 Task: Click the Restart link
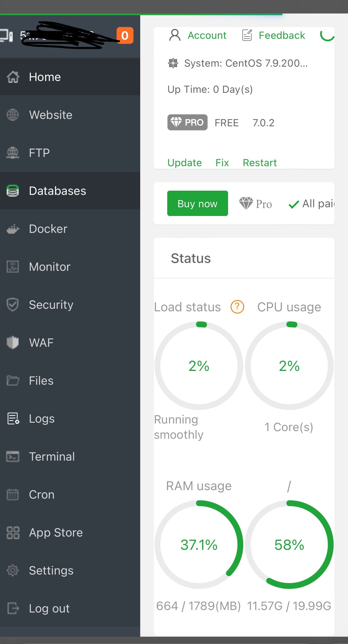point(260,163)
